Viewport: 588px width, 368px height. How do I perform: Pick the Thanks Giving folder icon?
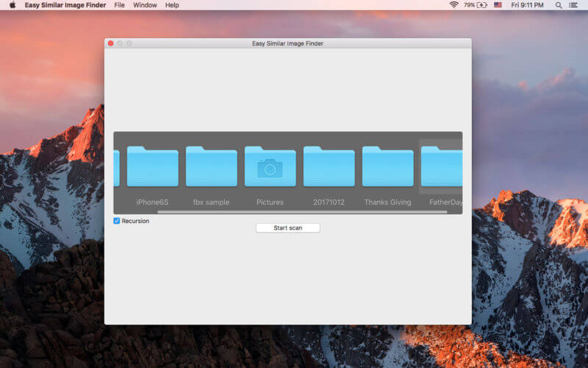point(388,166)
